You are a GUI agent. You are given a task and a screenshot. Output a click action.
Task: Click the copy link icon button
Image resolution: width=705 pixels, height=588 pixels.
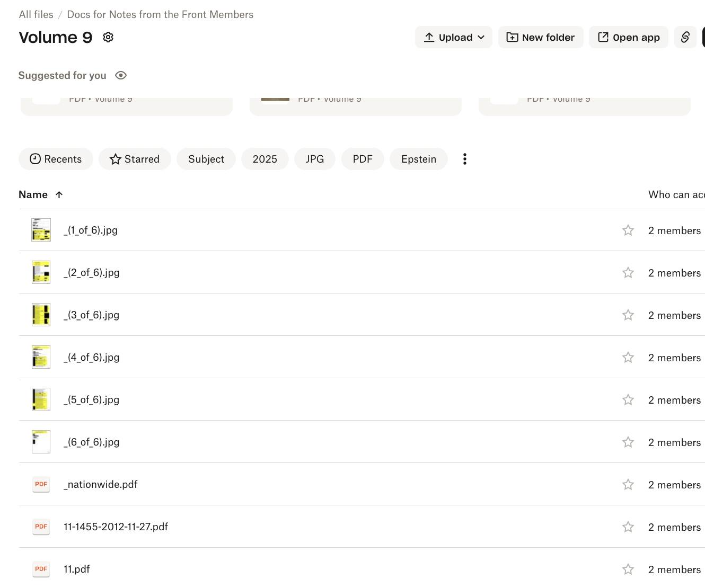(685, 37)
